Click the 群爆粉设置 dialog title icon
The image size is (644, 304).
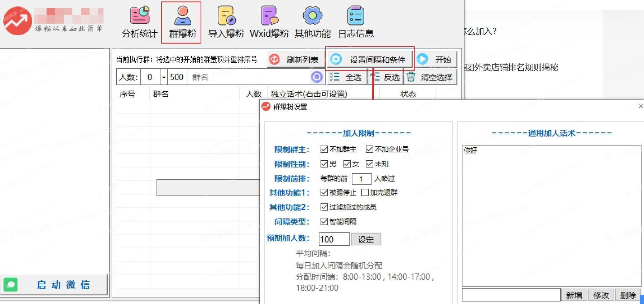(266, 106)
